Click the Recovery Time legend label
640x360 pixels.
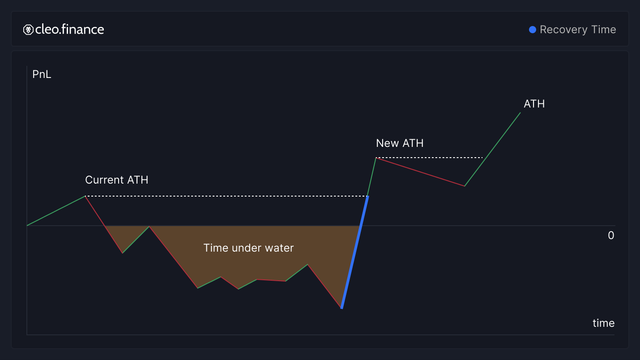(578, 29)
